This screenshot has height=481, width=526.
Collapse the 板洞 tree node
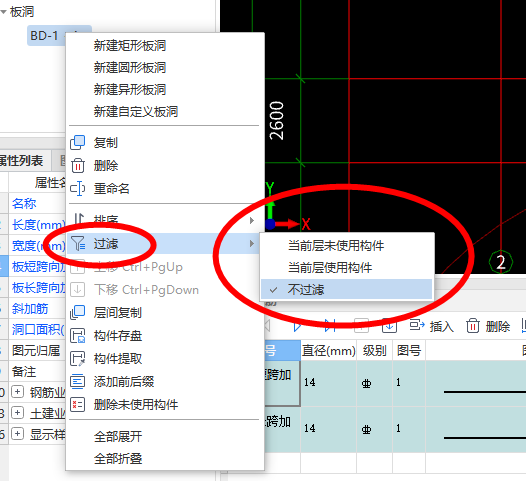3,12
